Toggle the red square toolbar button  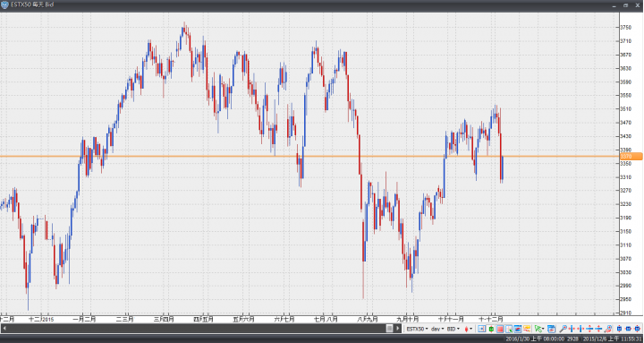(500, 329)
